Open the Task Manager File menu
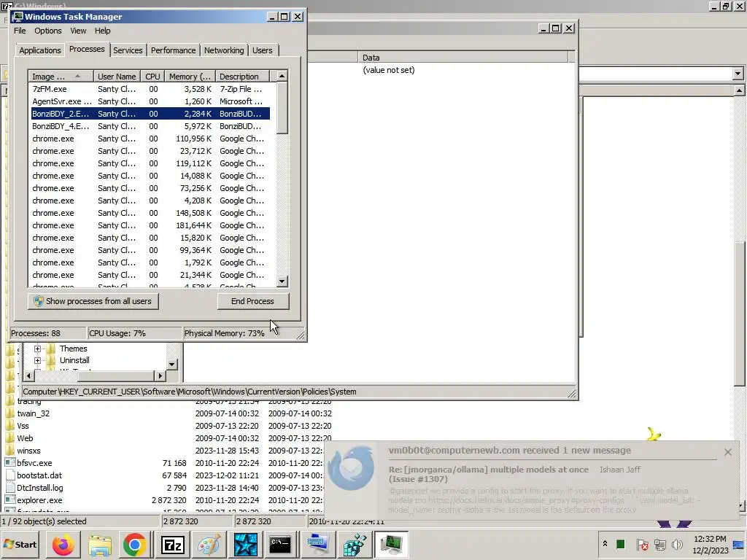This screenshot has height=560, width=747. [x=20, y=31]
